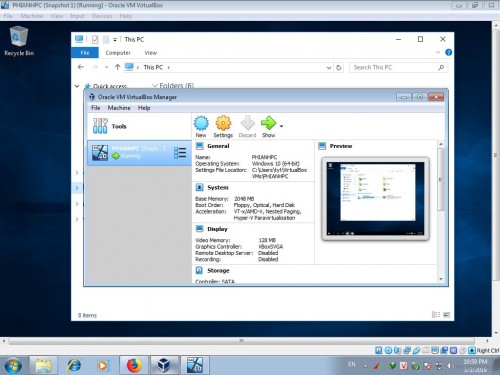
Task: Open recent locations dropdown in This PC
Action: (x=106, y=67)
